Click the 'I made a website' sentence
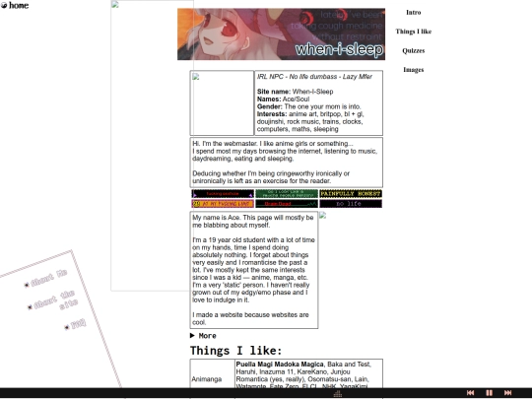The height and width of the screenshot is (399, 532). [250, 318]
